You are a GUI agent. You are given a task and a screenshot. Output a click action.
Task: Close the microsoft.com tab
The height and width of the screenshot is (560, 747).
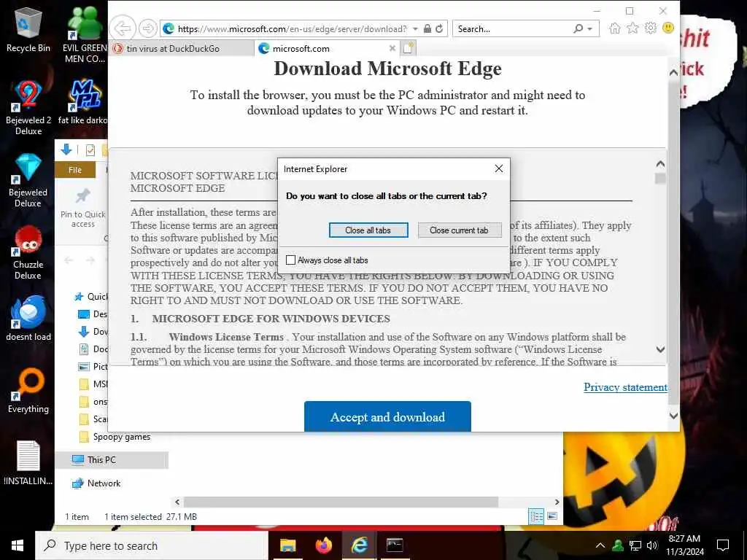click(x=392, y=48)
